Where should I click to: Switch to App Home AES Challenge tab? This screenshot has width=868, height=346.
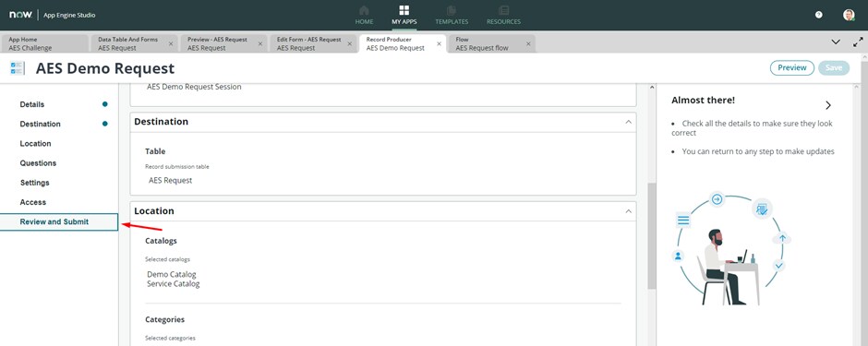(x=45, y=43)
